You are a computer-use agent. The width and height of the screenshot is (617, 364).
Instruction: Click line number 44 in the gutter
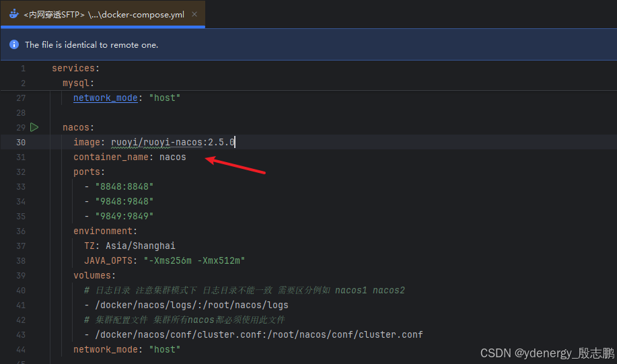pyautogui.click(x=20, y=349)
